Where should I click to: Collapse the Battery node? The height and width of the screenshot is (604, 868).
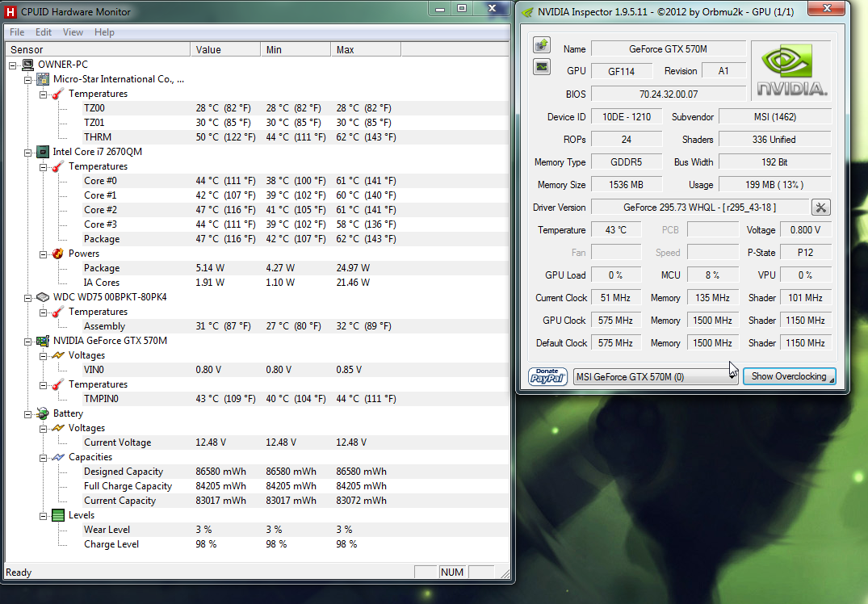click(x=28, y=414)
